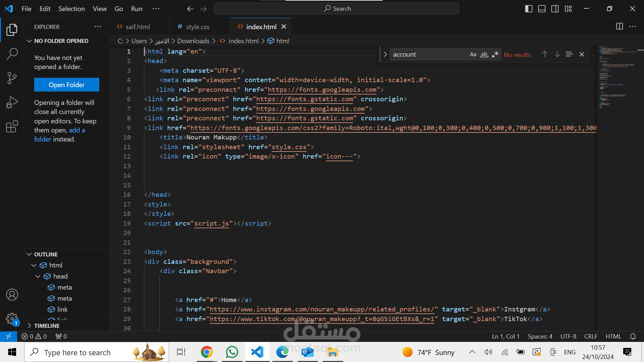
Task: Change language mode from HTML
Action: click(613, 336)
